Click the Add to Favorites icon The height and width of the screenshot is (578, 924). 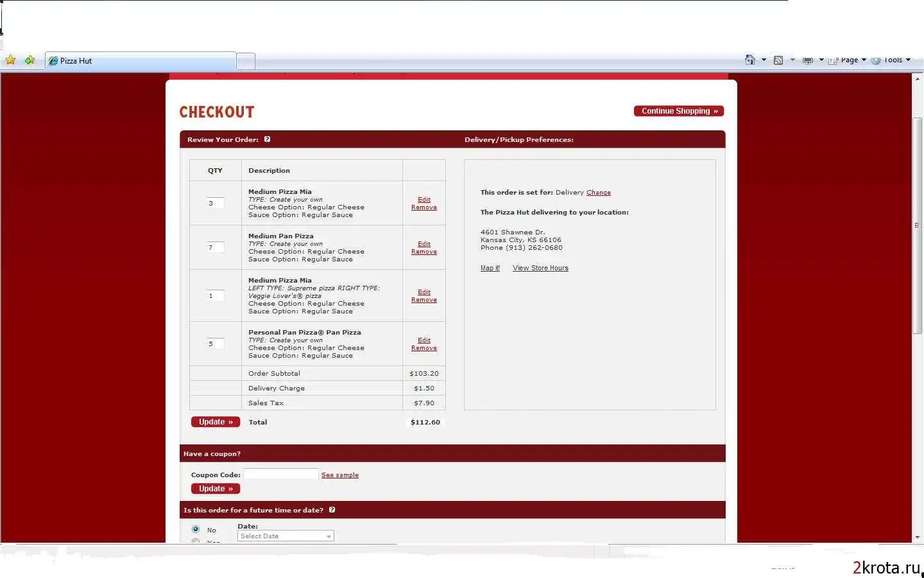(x=30, y=60)
